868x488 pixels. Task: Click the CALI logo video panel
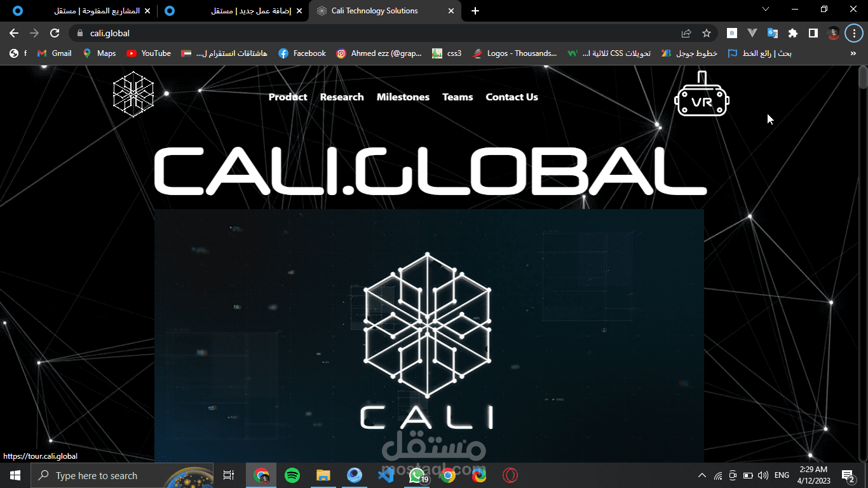pos(429,335)
